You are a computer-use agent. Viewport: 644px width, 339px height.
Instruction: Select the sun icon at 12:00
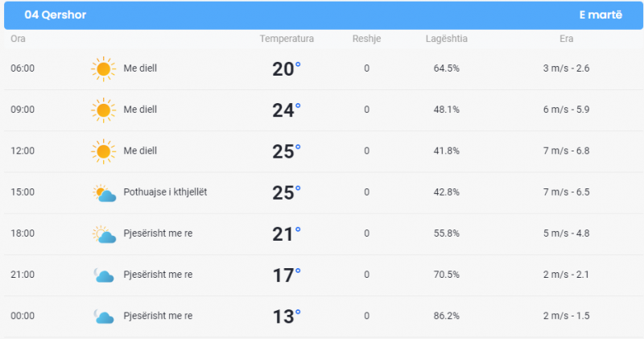tap(104, 151)
